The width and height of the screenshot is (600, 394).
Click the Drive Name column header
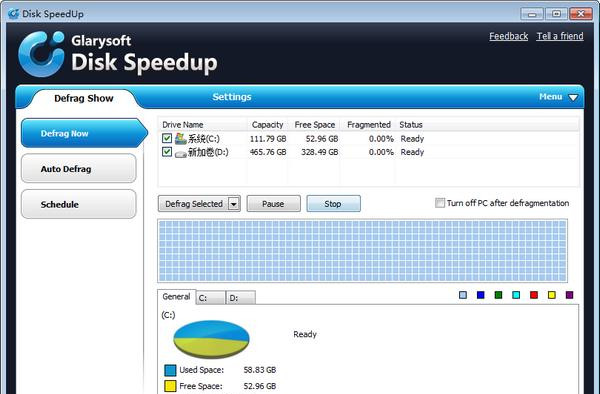click(202, 125)
